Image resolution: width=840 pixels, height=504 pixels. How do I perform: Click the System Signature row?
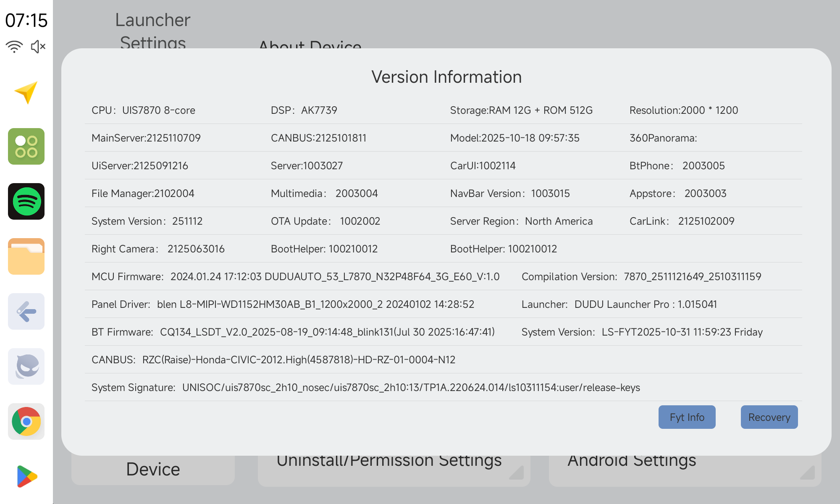tap(365, 387)
